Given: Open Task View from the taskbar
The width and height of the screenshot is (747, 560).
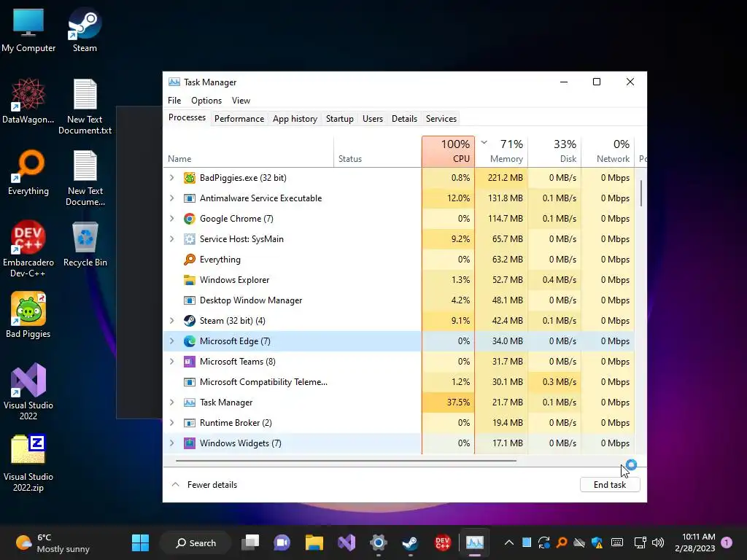Looking at the screenshot, I should tap(250, 542).
